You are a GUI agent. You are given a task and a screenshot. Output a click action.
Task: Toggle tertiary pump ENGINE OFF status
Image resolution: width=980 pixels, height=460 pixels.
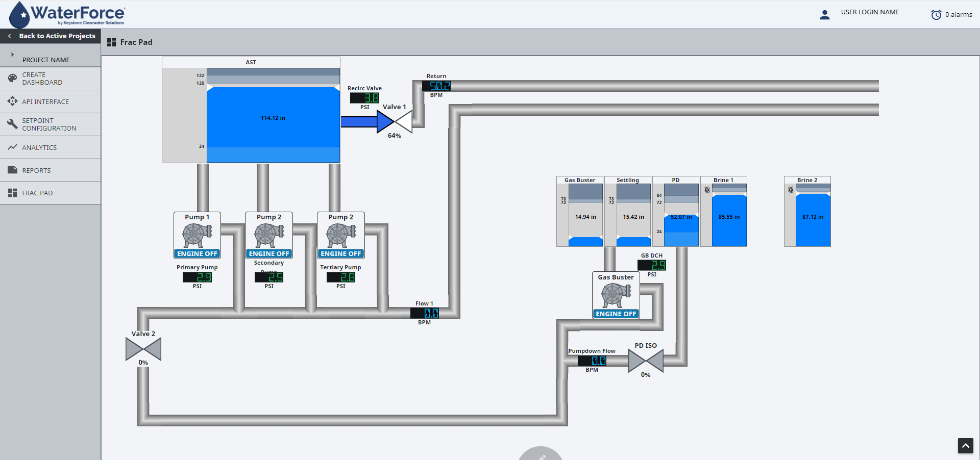341,253
